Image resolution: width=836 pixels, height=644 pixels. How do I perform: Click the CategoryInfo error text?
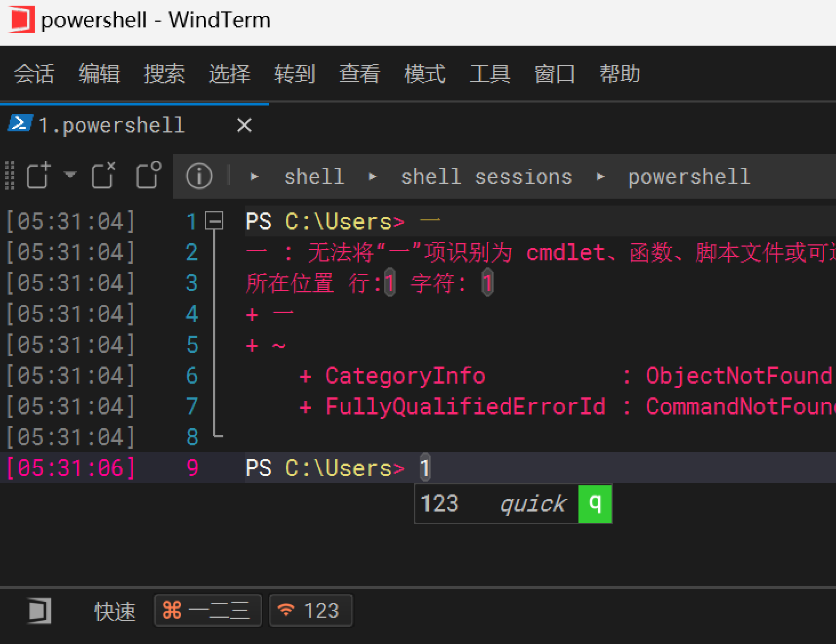(405, 376)
